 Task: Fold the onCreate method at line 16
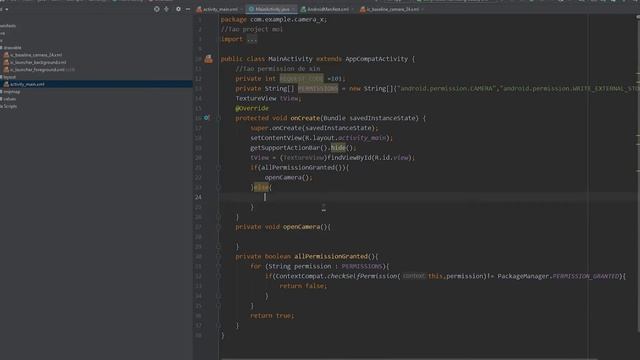coord(218,118)
